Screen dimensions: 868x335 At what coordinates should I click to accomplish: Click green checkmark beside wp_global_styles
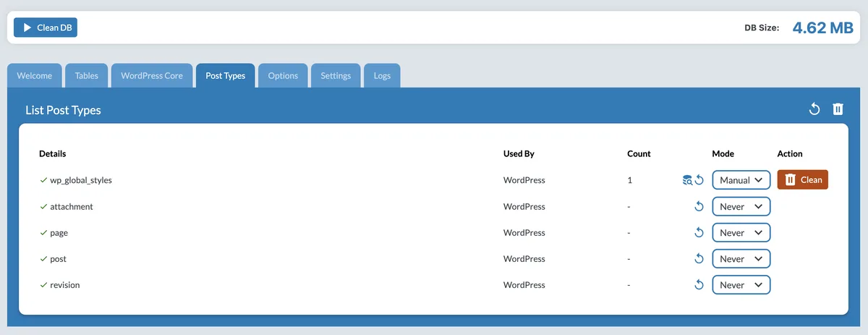[43, 180]
